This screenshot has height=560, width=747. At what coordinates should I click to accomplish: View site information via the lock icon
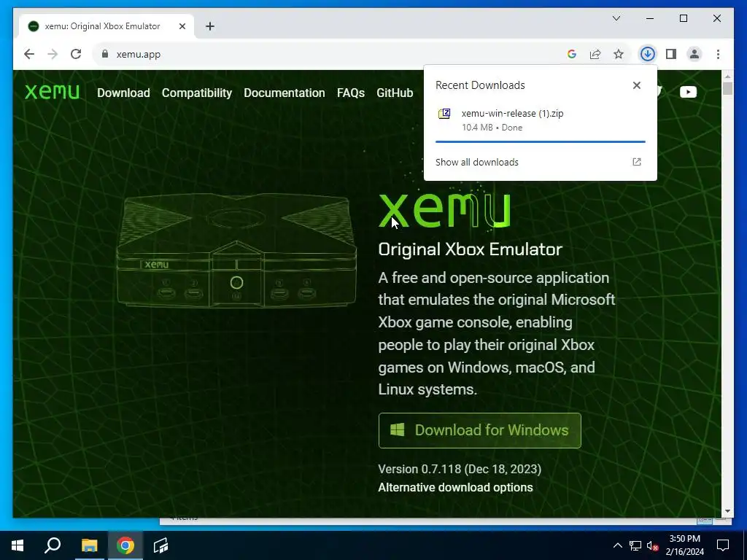click(105, 54)
